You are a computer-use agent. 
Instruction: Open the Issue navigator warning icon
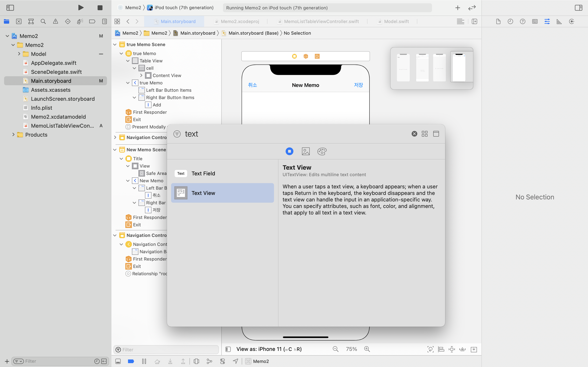point(55,21)
